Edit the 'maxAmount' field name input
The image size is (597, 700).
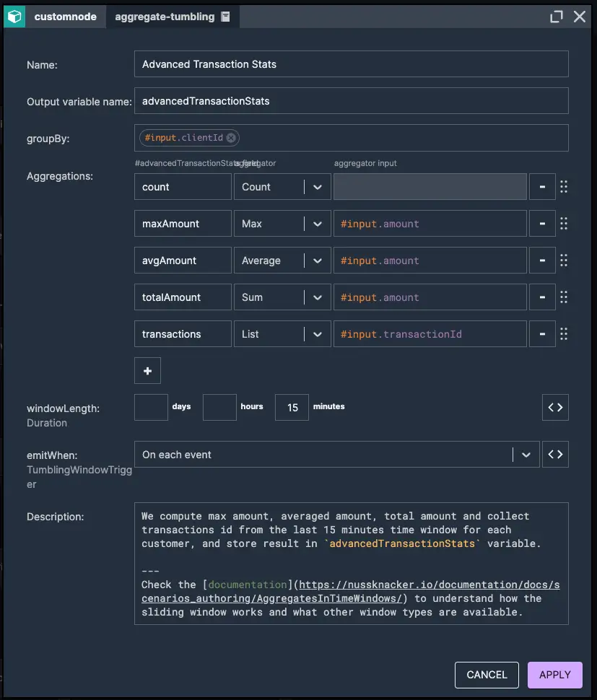point(183,223)
